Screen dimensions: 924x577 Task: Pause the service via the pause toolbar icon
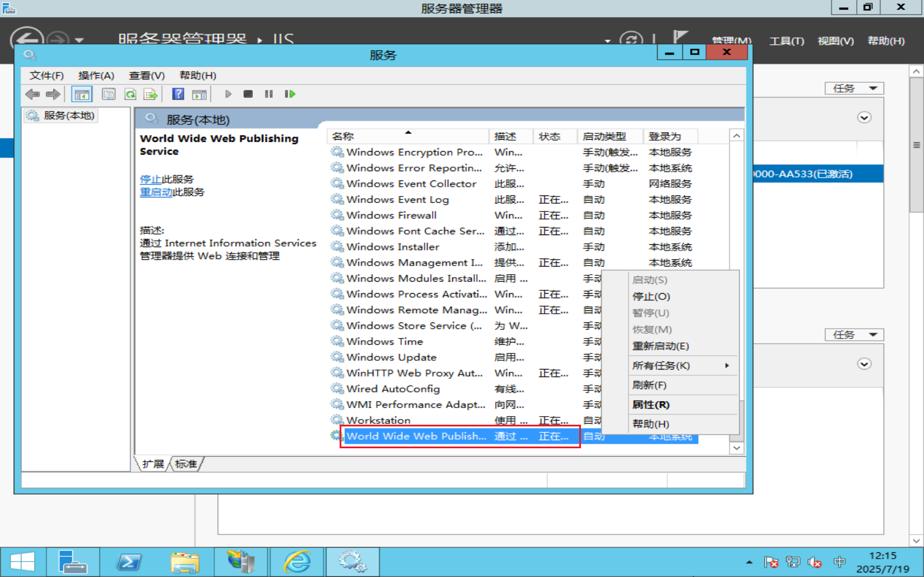click(268, 94)
